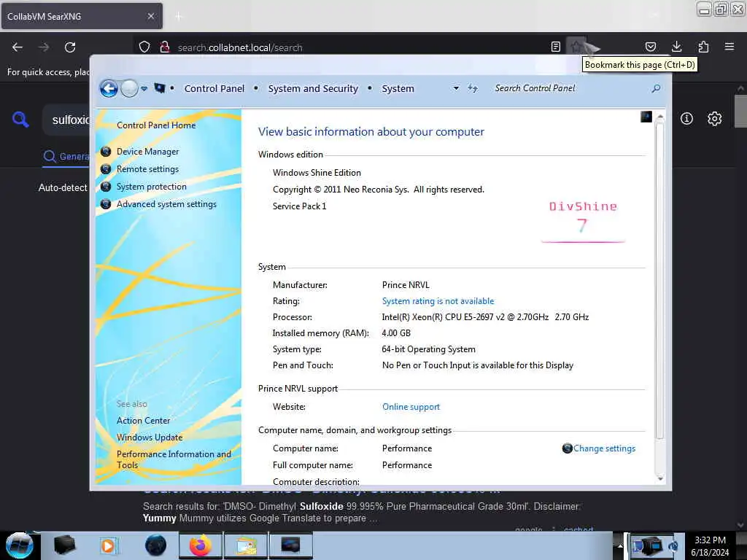Open Firefox downloads panel

coord(676,47)
